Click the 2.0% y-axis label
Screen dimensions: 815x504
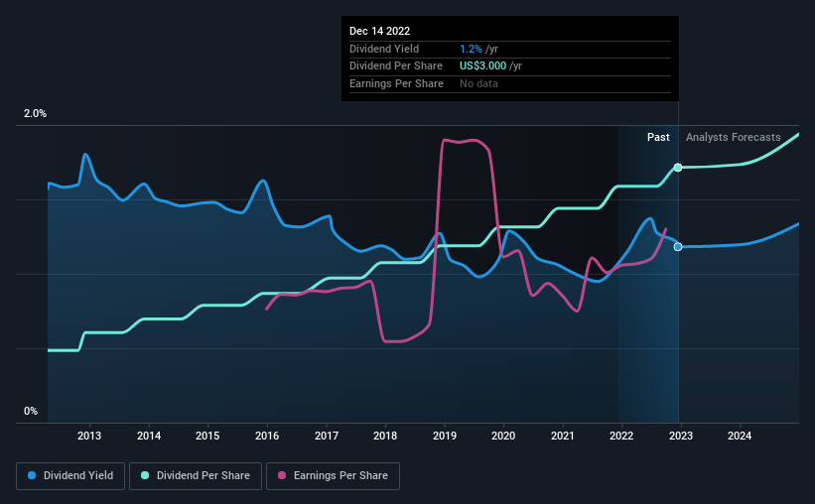35,113
